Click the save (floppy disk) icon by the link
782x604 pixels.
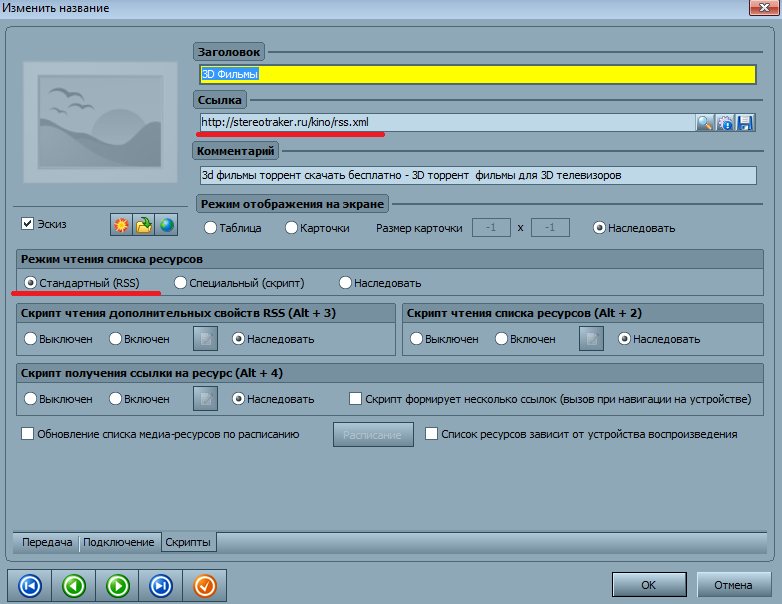(745, 123)
